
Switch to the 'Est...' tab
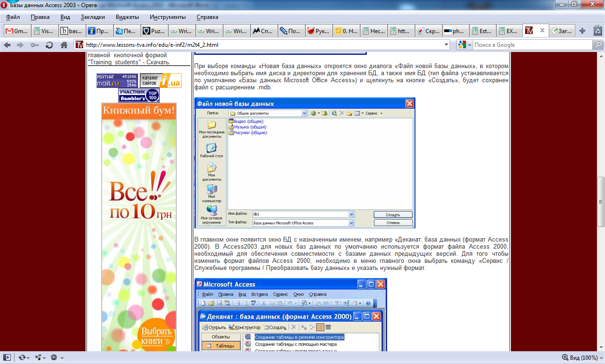click(x=484, y=31)
